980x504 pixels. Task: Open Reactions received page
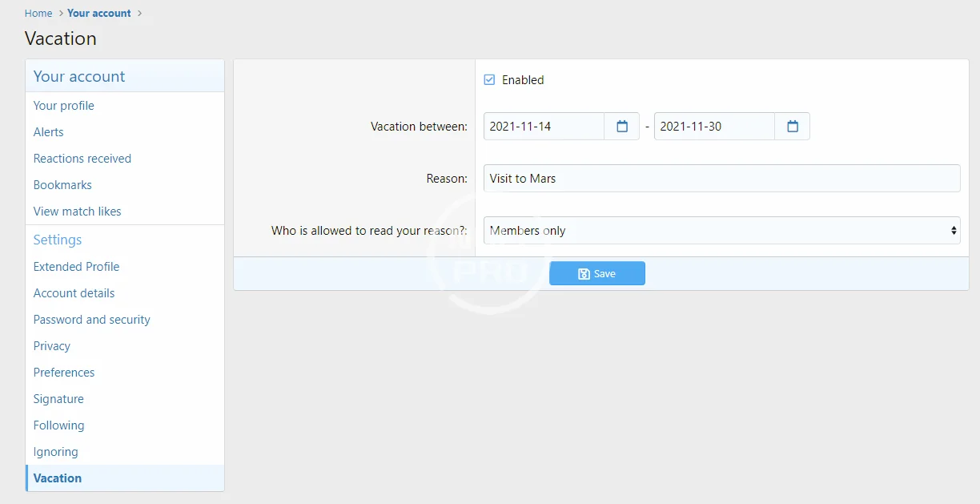(x=82, y=159)
